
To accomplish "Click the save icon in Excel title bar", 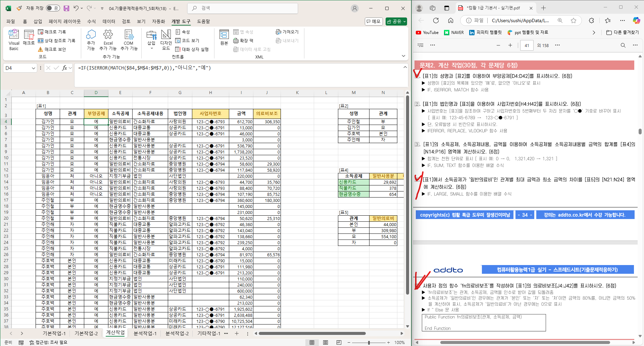I will click(66, 8).
